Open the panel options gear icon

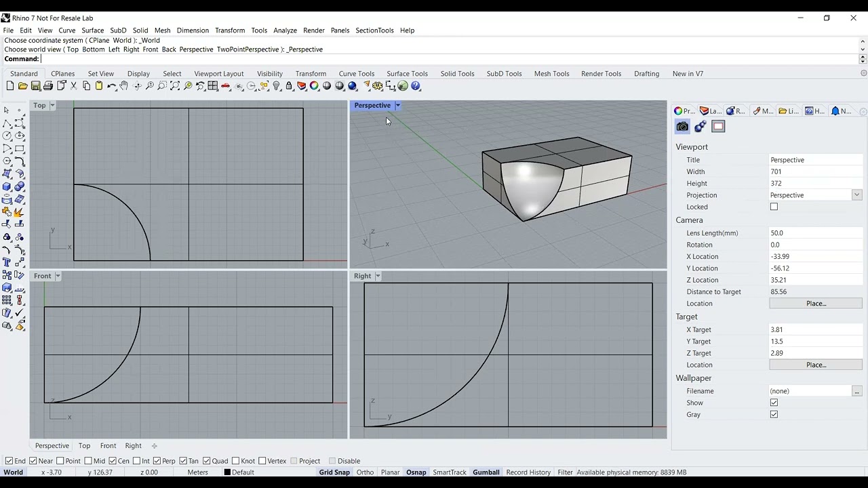coord(863,112)
